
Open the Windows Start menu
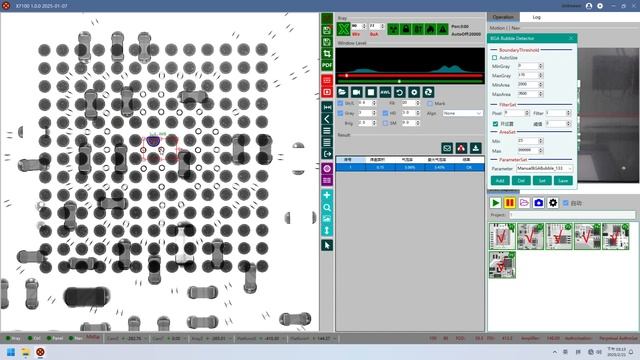coord(11,352)
